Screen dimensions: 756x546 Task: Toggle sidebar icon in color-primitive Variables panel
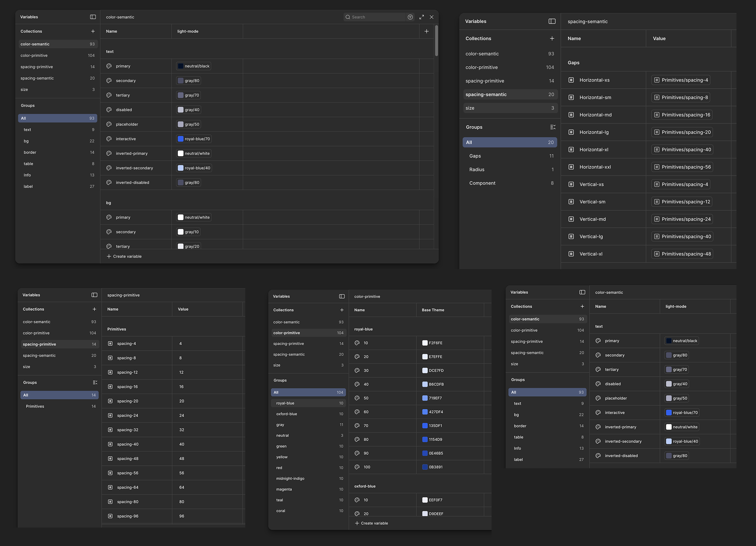pos(342,296)
